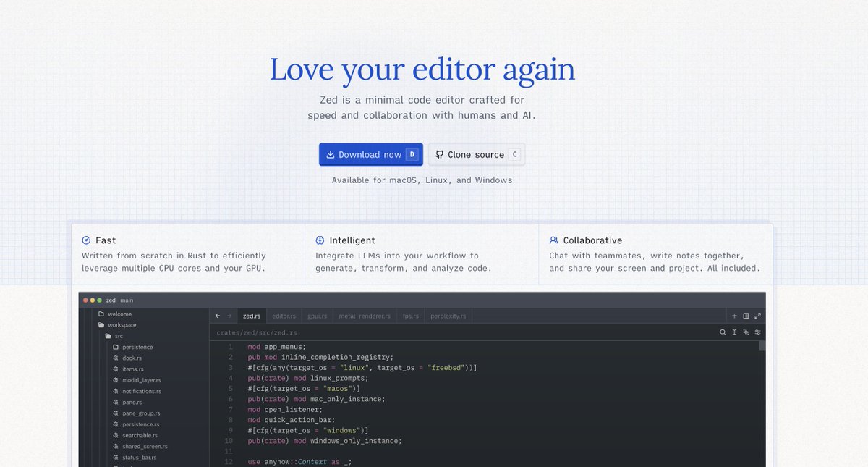Screen dimensions: 868x467
Task: Click the D shortcut key badge
Action: pyautogui.click(x=412, y=154)
